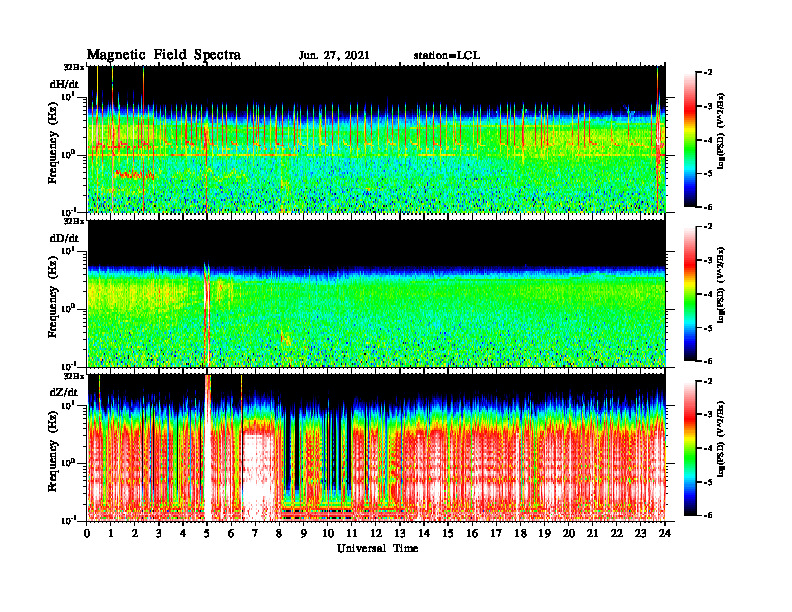The image size is (792, 612).
Task: Click hour "12" on the Universal Time axis
Action: click(x=376, y=534)
